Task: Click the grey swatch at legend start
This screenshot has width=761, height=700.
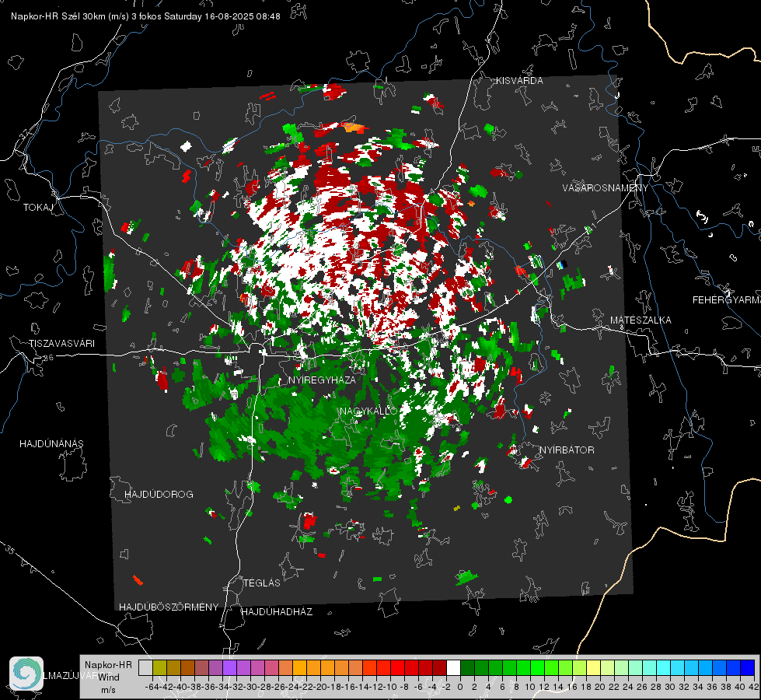Action: 145,668
